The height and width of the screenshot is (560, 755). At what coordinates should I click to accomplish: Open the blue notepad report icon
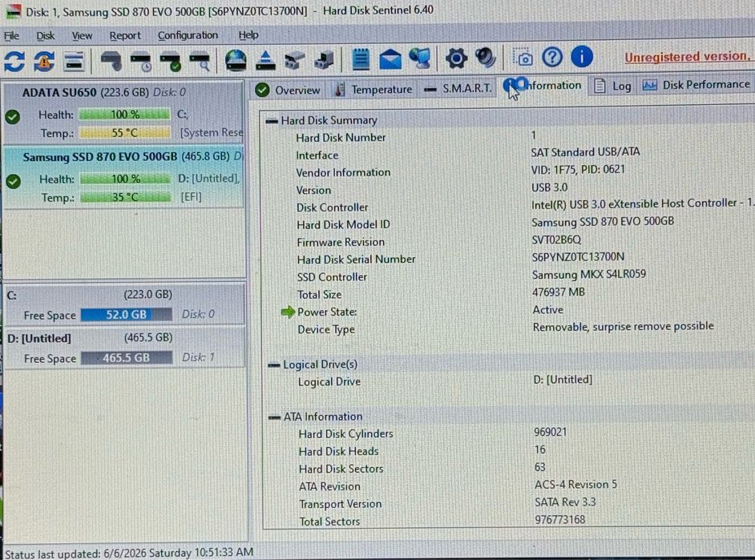(x=361, y=59)
